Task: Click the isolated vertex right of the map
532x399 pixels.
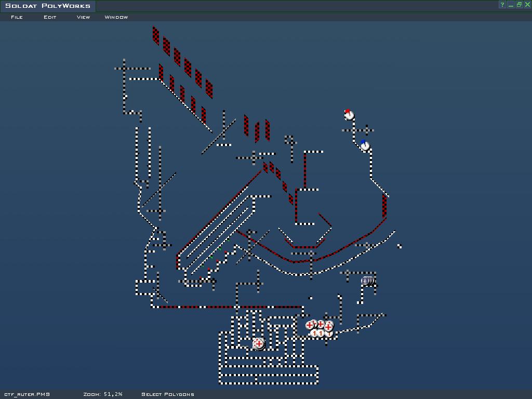Action: coord(400,246)
